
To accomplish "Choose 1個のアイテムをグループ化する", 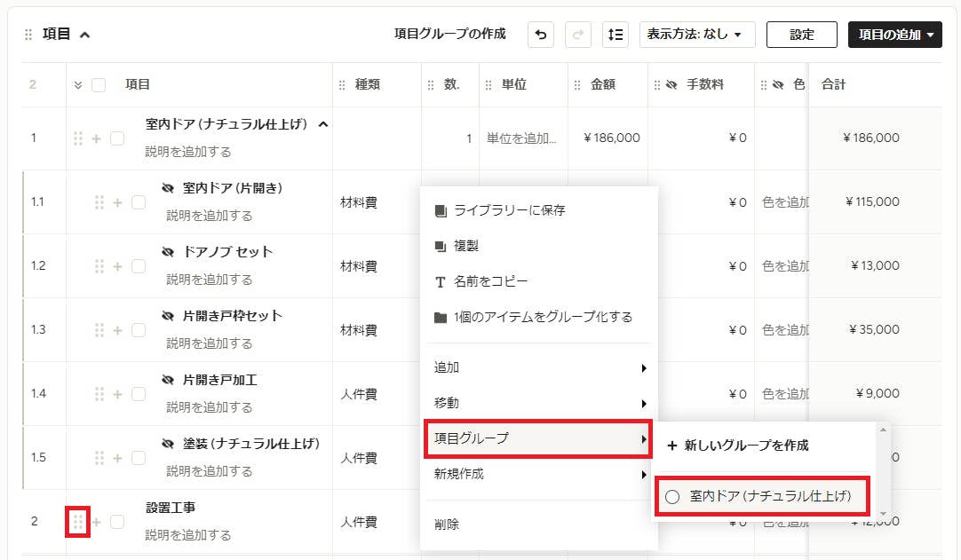I will tap(539, 317).
